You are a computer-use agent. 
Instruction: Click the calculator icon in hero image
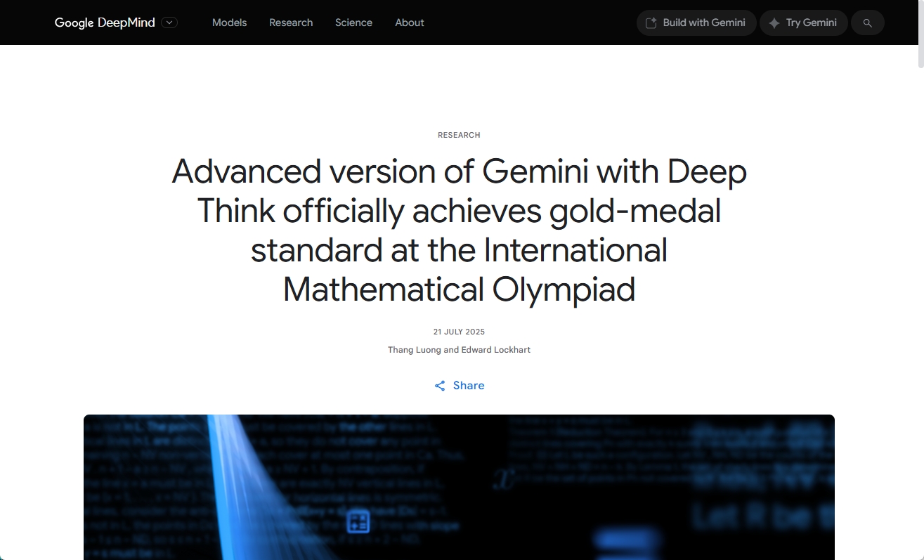pos(358,521)
